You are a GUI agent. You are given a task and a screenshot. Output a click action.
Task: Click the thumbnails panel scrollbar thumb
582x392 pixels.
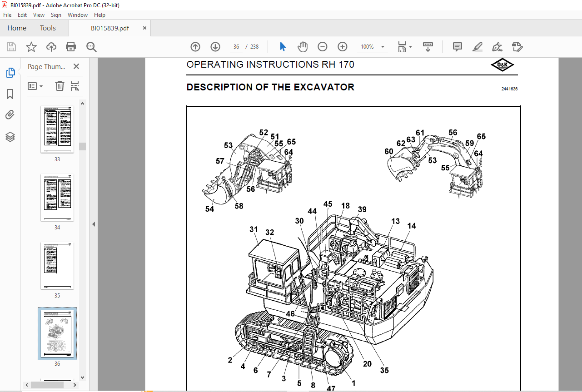83,146
